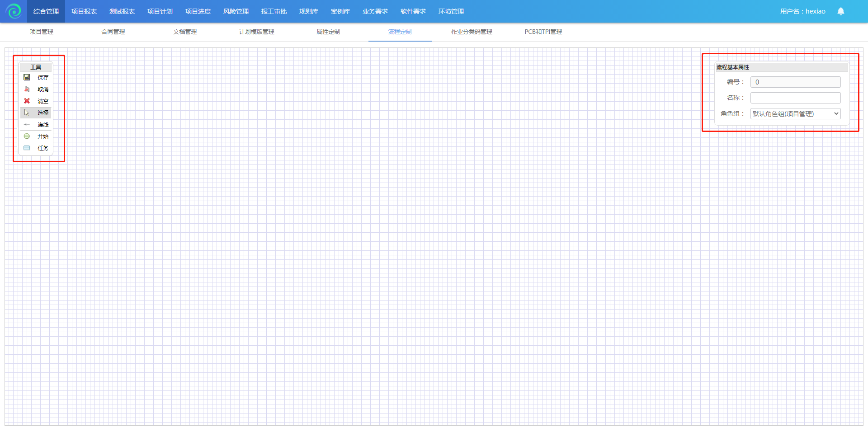
Task: Click the 编号 number input field
Action: click(795, 82)
